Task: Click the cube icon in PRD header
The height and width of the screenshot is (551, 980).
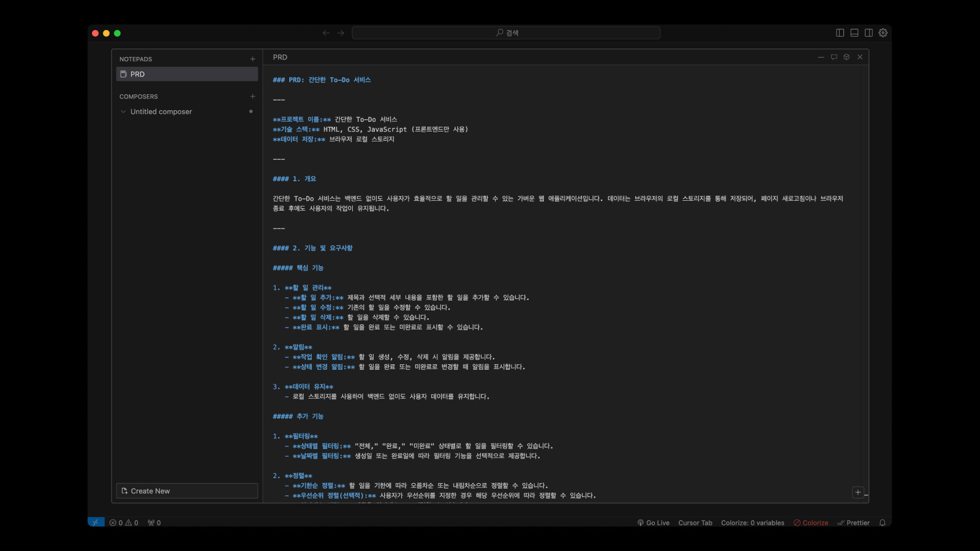Action: 846,57
